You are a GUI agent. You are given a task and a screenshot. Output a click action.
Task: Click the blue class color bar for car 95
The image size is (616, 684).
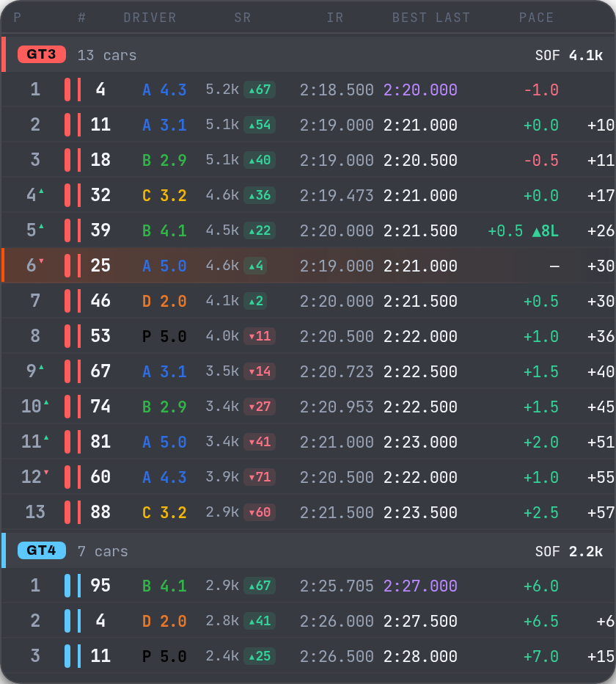(x=67, y=586)
